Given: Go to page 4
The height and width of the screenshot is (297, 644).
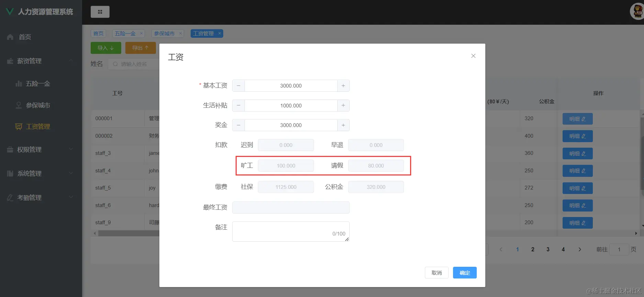Looking at the screenshot, I should tap(563, 250).
